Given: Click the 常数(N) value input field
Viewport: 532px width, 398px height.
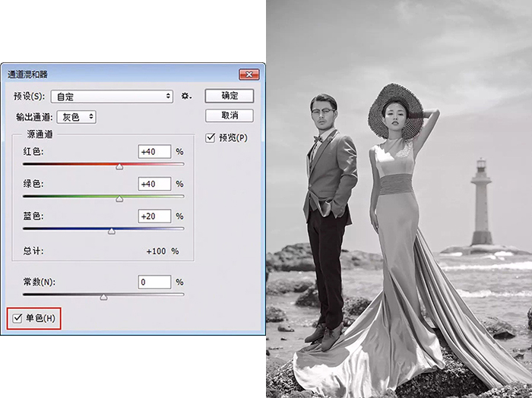Looking at the screenshot, I should (x=155, y=282).
